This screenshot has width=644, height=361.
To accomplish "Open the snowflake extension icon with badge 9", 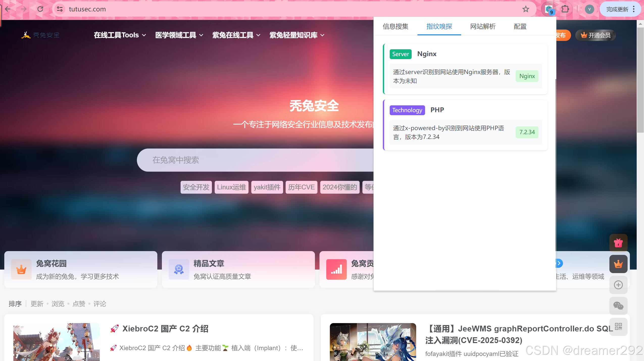I will coord(549,9).
